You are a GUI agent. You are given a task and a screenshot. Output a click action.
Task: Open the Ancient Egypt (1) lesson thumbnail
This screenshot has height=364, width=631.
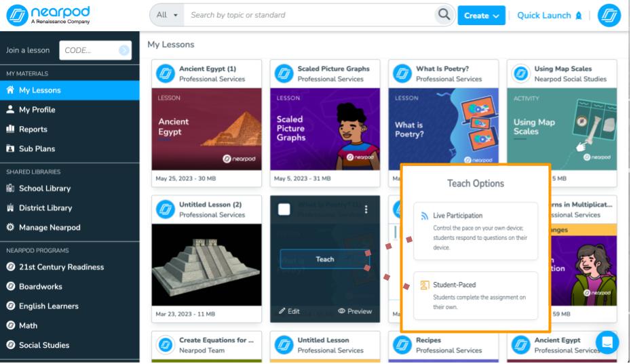[206, 129]
